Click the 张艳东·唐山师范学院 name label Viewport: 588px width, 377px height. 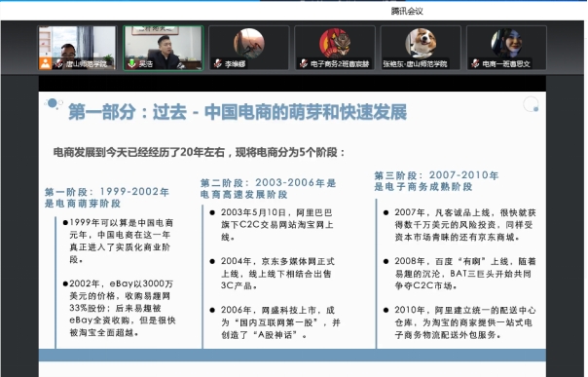(415, 64)
